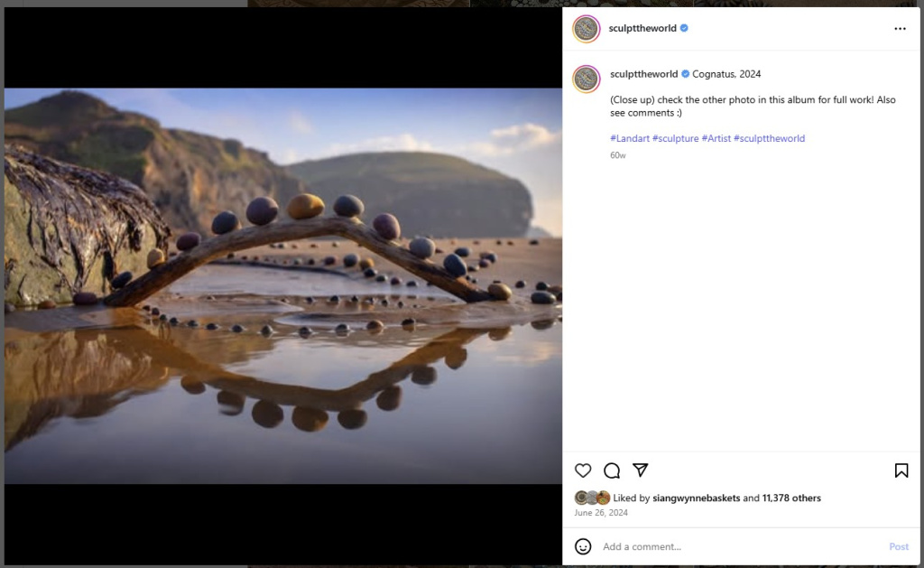The height and width of the screenshot is (568, 924).
Task: Open the three-dot more options menu
Action: point(900,29)
